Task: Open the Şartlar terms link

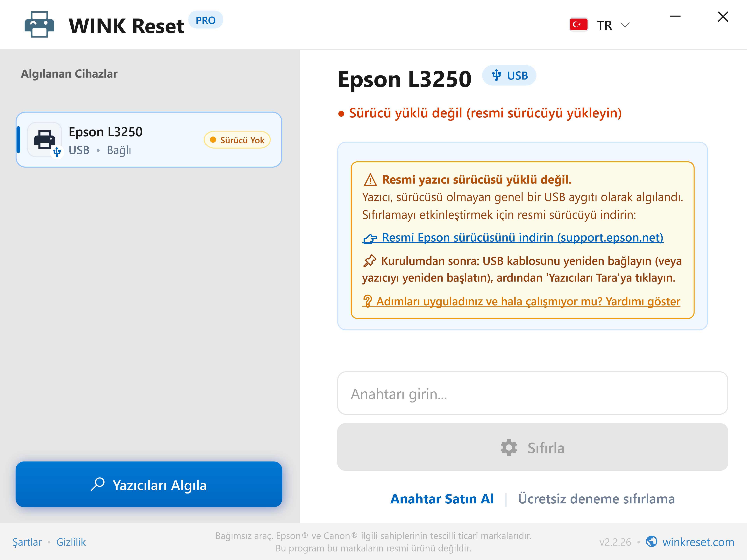Action: pyautogui.click(x=27, y=542)
